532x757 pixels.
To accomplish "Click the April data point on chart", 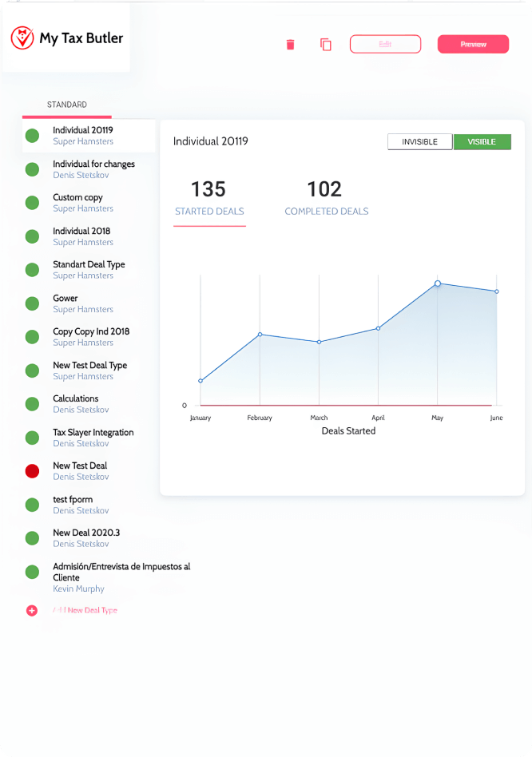I will coord(379,328).
